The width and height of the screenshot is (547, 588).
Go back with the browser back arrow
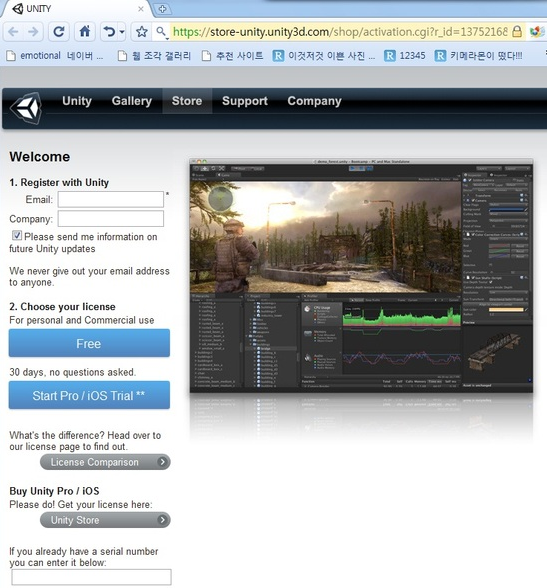(x=13, y=32)
